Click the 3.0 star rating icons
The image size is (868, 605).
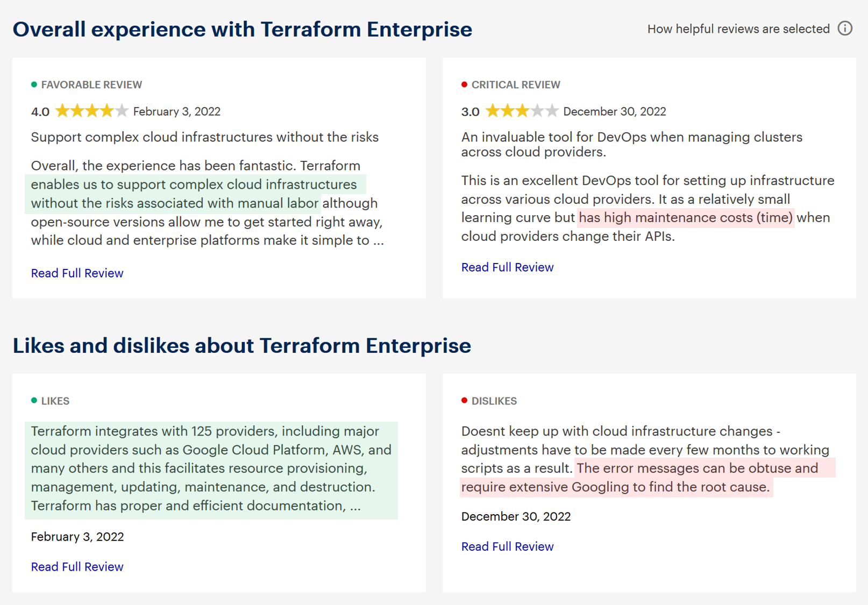point(522,111)
